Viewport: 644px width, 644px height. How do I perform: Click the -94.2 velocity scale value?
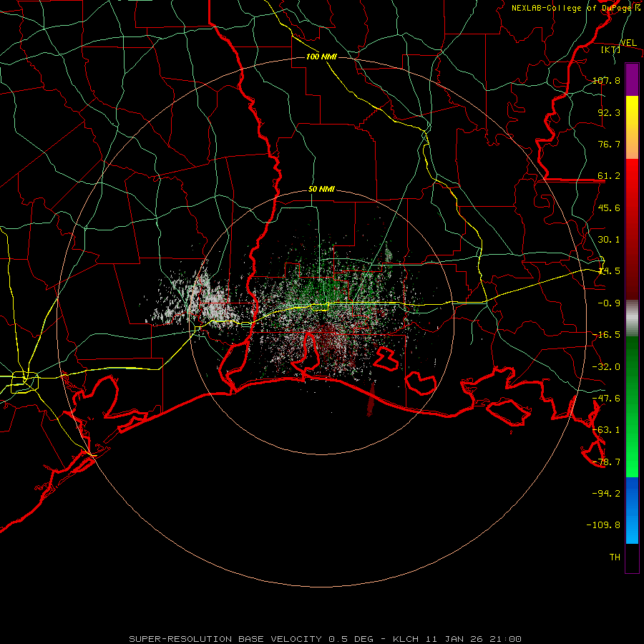pos(606,494)
